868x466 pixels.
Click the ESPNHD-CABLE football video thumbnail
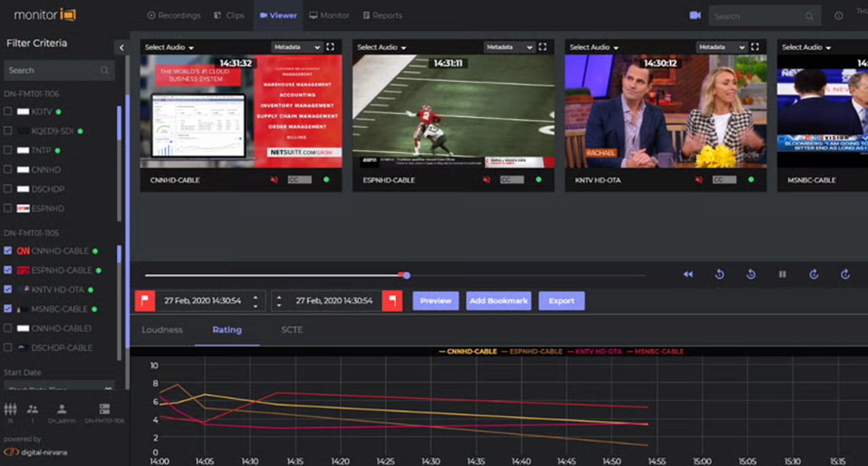tap(453, 111)
